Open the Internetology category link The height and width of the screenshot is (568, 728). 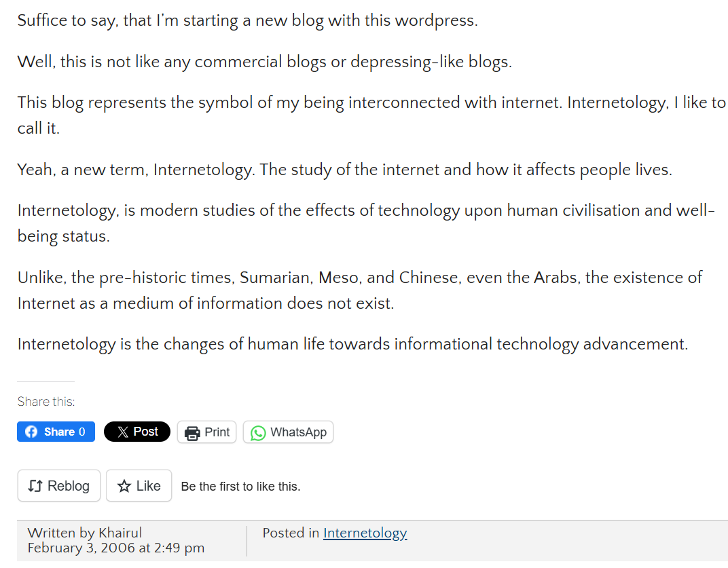(x=365, y=533)
